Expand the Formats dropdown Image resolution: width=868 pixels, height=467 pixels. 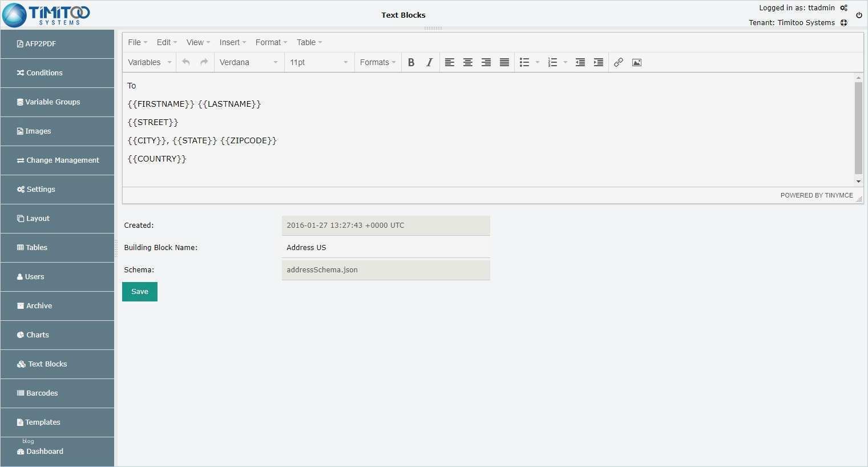[377, 62]
